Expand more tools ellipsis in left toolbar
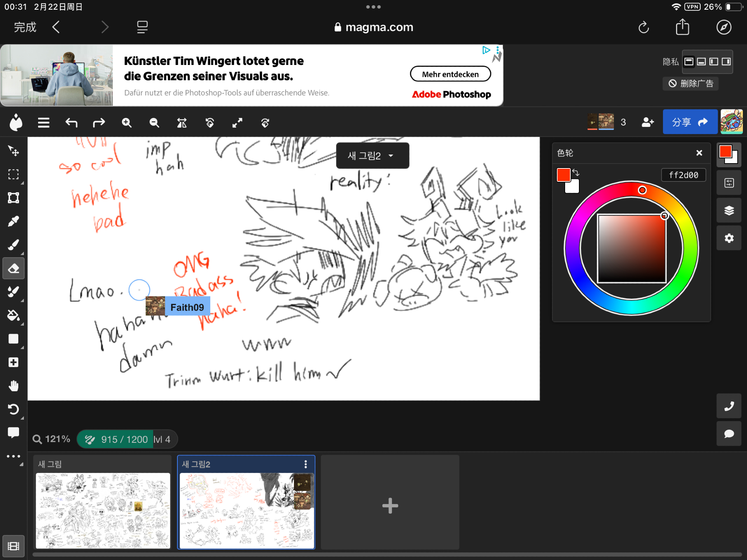This screenshot has height=560, width=747. click(13, 456)
